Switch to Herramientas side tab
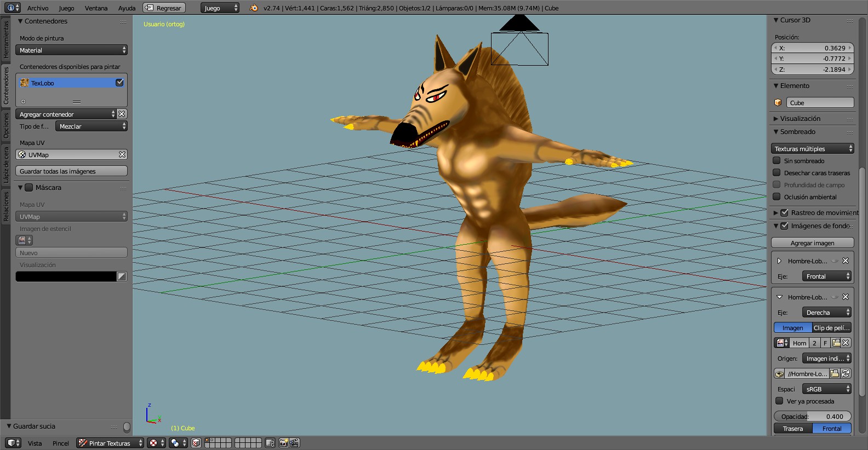 click(5, 39)
